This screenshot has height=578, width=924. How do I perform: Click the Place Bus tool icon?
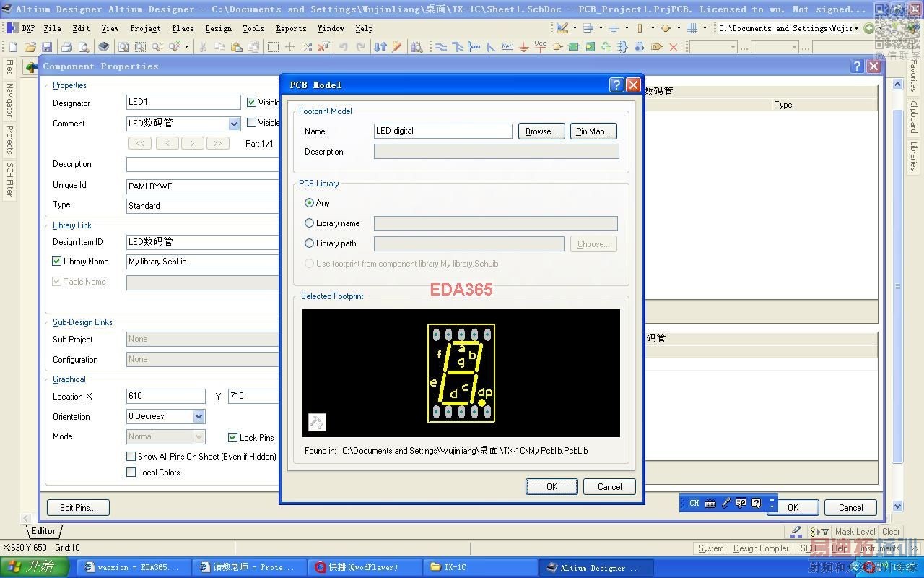[458, 47]
